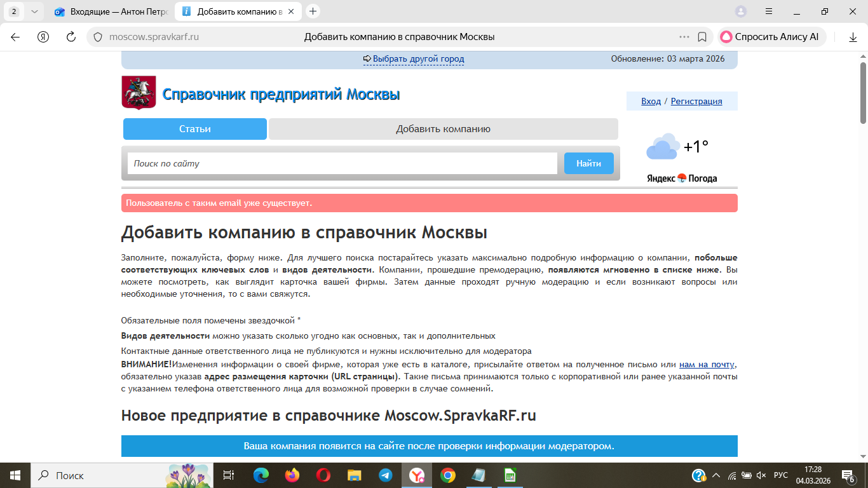Screen dimensions: 868x488
Task: Open Telegram from taskbar
Action: [x=386, y=475]
